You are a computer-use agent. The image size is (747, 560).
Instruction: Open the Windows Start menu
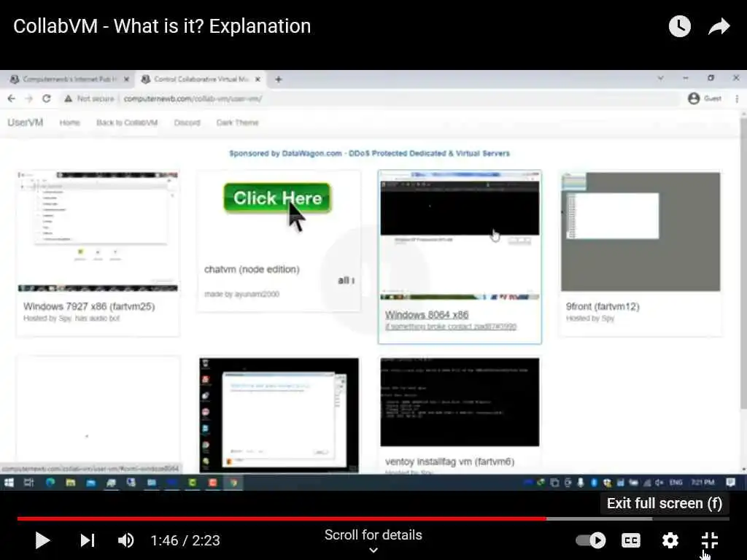pos(9,483)
